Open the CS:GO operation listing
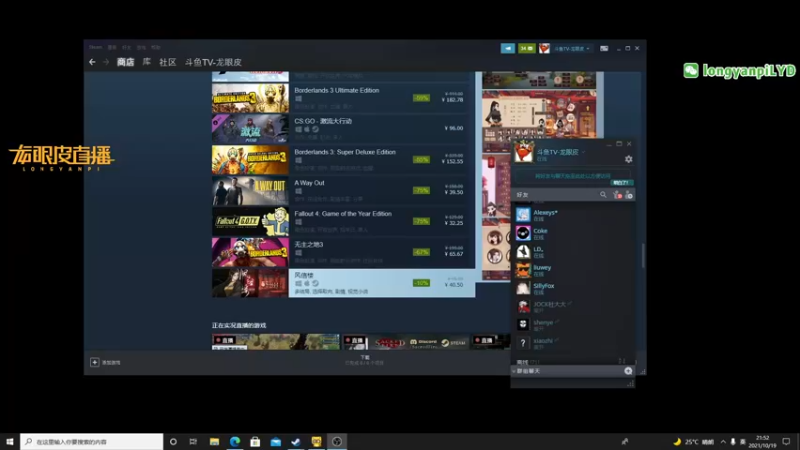The height and width of the screenshot is (450, 800). pos(341,129)
